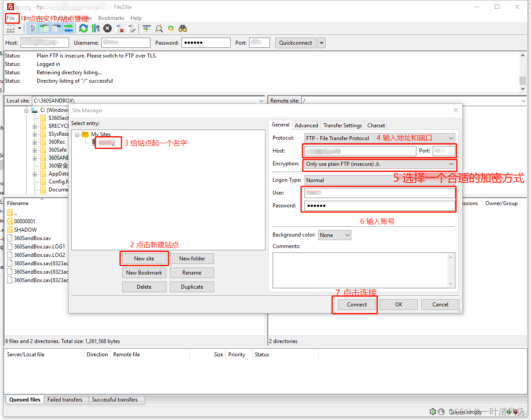Open the Encryption dropdown
Viewport: 531px width, 420px height.
pos(380,164)
